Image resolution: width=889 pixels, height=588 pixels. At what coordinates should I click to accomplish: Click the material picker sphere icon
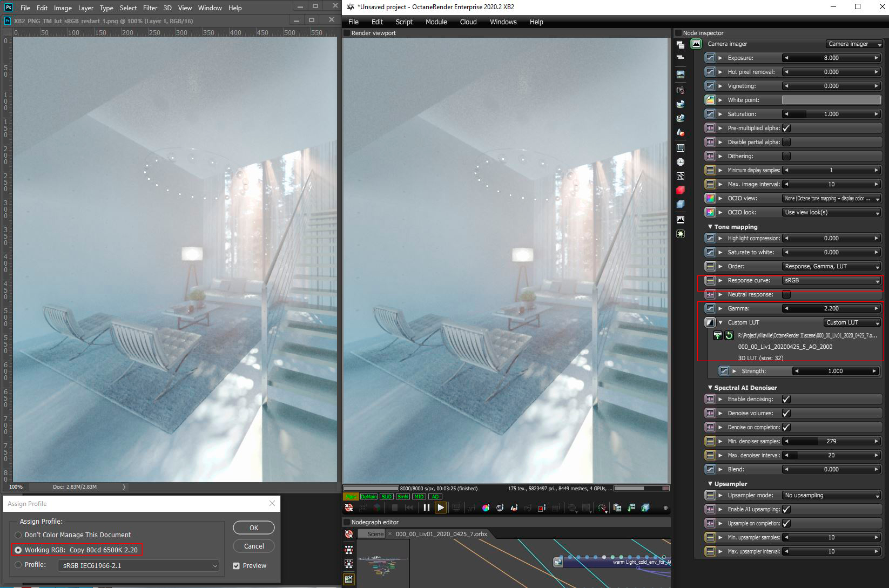pos(500,508)
